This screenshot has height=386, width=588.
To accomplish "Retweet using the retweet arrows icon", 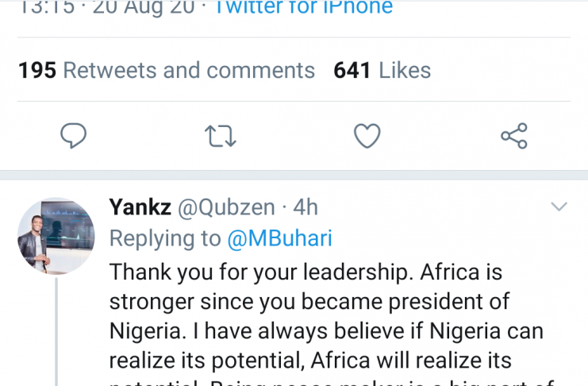I will (x=220, y=136).
